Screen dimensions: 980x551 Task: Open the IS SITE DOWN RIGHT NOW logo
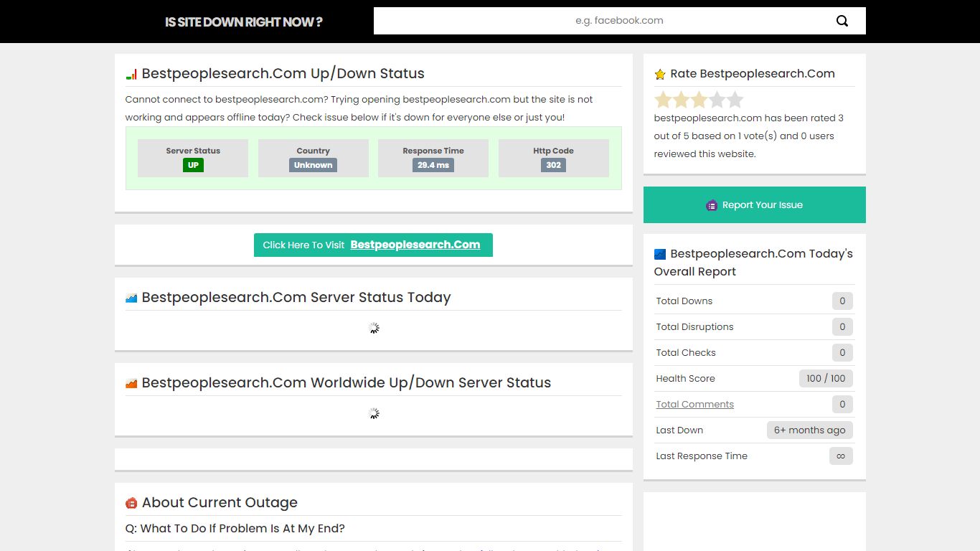point(243,22)
